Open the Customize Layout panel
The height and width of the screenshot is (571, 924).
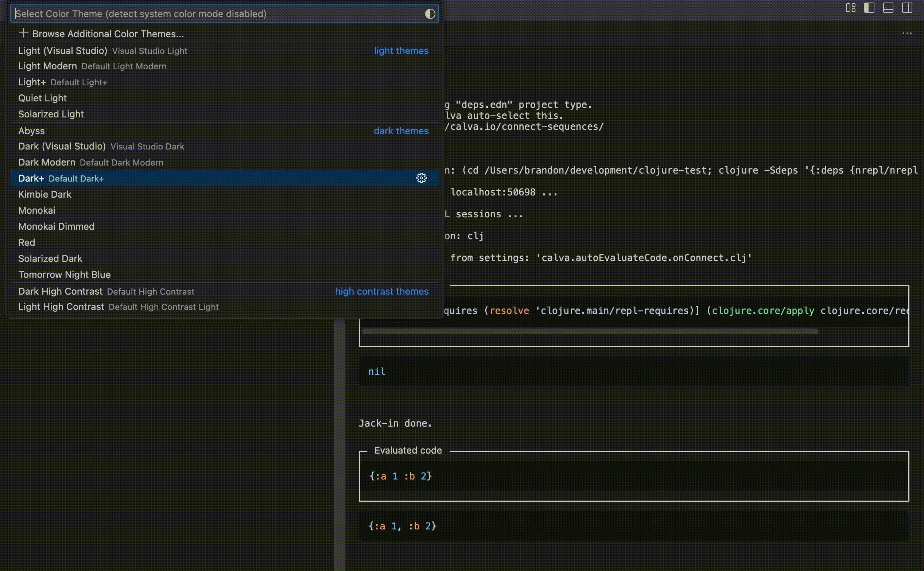coord(851,8)
